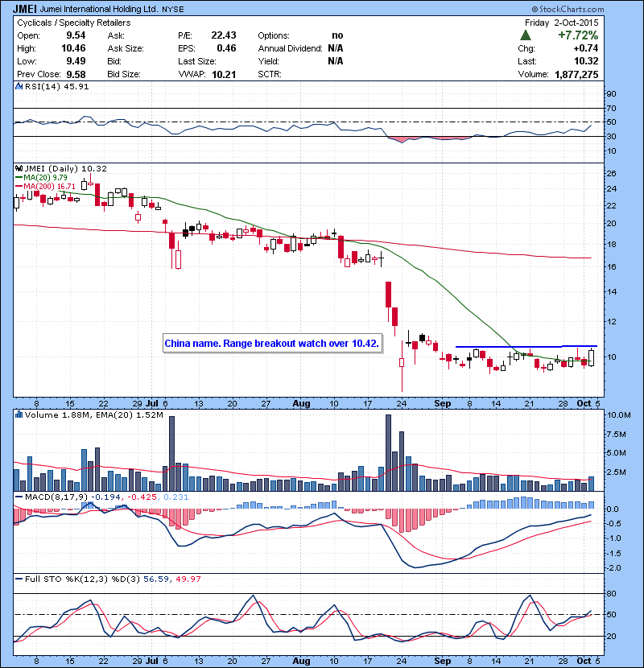Image resolution: width=644 pixels, height=668 pixels.
Task: Click the MACD(8,17,9) indicator label
Action: tap(56, 497)
